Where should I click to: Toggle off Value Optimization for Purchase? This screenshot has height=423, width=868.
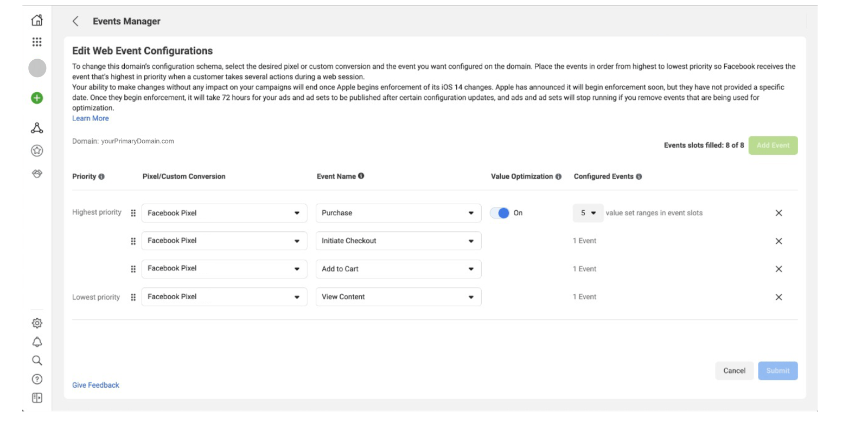(x=500, y=213)
